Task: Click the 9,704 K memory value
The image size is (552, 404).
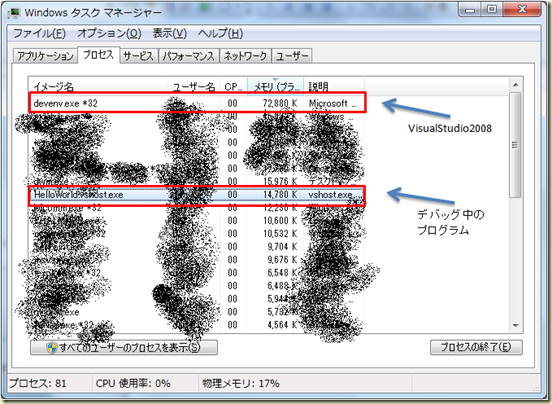Action: pos(282,247)
